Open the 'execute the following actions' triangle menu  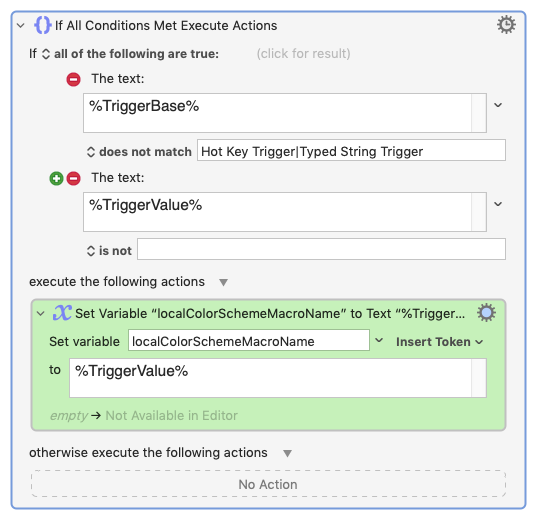(x=223, y=282)
